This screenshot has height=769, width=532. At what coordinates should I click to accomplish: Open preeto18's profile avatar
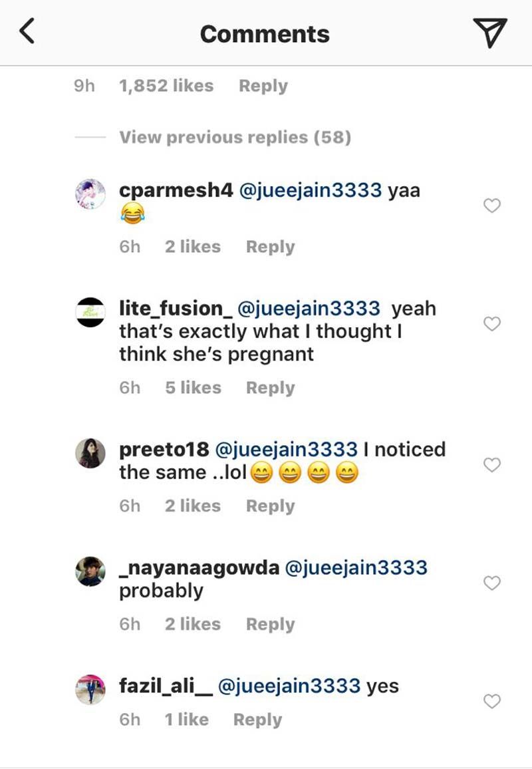tap(90, 453)
